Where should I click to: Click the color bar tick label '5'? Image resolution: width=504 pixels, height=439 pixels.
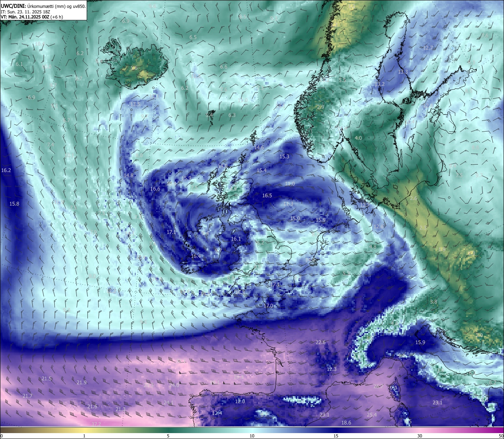pyautogui.click(x=168, y=435)
